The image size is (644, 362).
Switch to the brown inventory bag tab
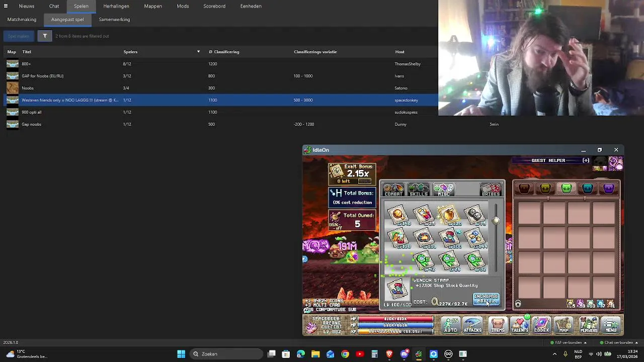[524, 188]
